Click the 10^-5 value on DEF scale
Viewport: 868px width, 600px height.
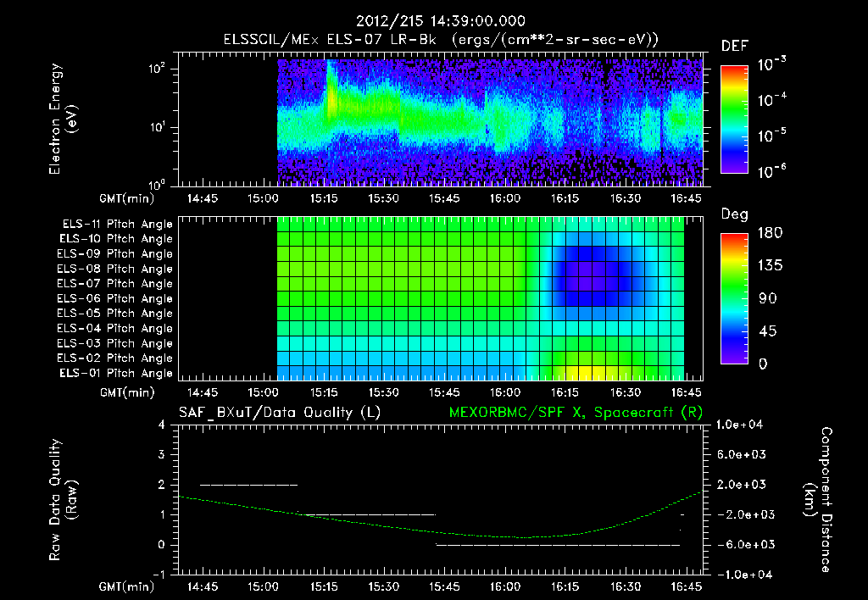click(771, 136)
